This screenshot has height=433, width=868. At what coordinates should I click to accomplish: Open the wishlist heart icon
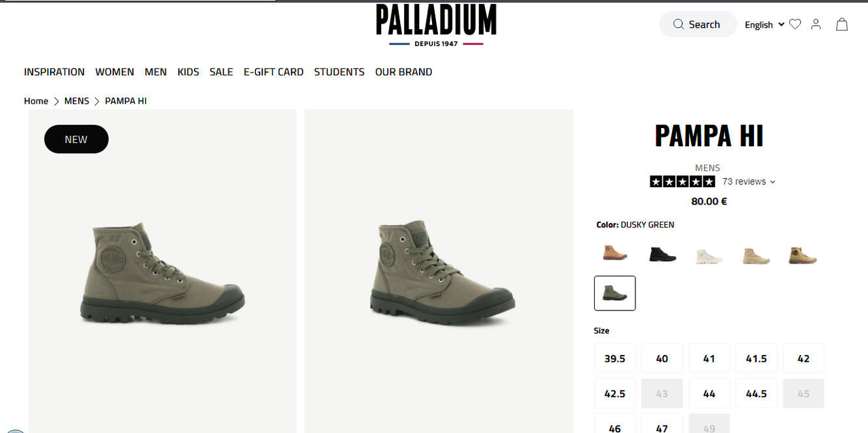click(x=795, y=24)
